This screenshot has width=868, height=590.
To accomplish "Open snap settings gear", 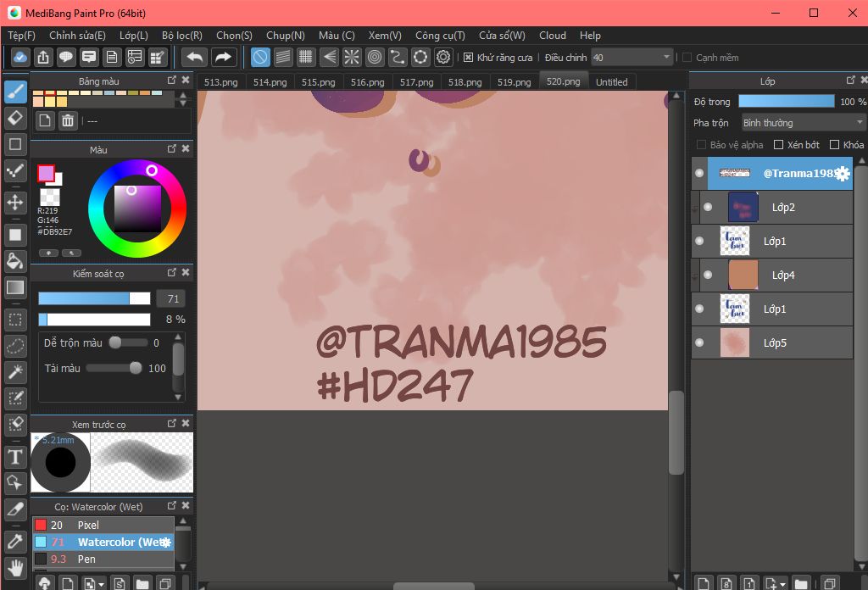I will (443, 57).
